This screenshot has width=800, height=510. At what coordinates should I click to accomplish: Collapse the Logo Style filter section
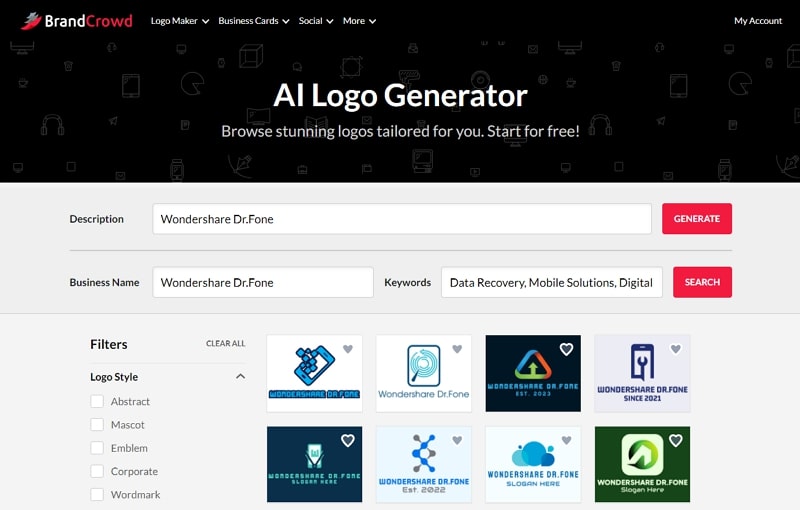[240, 377]
